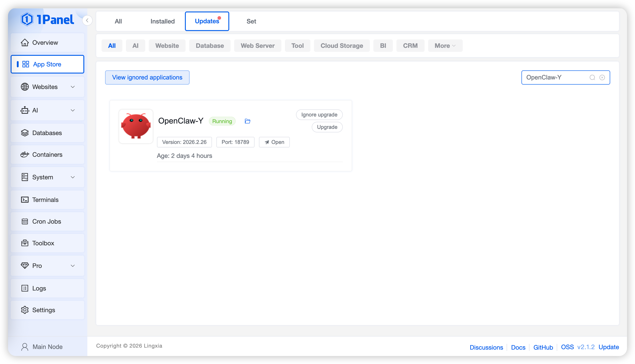This screenshot has height=364, width=635.
Task: Open Terminals from the sidebar
Action: pyautogui.click(x=45, y=200)
